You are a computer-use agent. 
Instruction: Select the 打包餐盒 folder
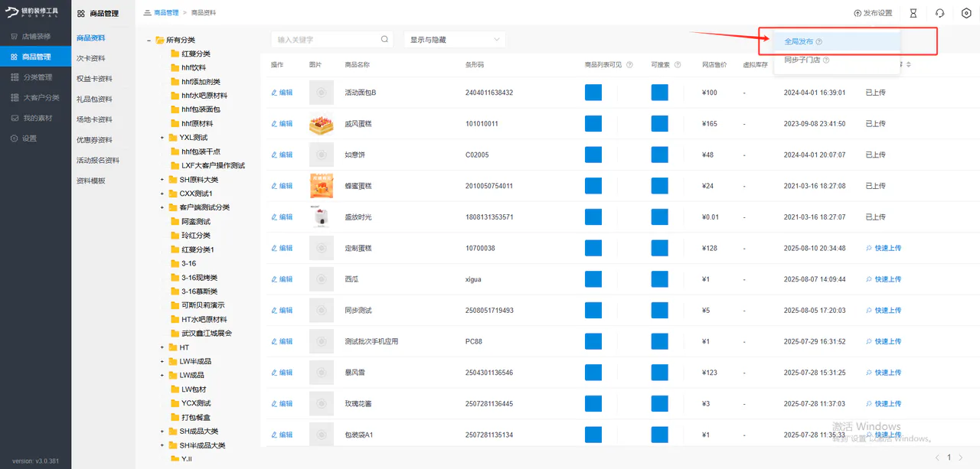click(191, 417)
